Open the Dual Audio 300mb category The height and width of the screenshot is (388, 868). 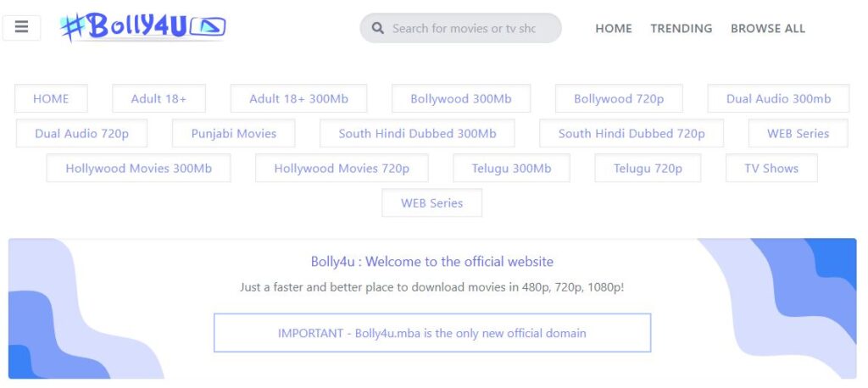[x=778, y=98]
